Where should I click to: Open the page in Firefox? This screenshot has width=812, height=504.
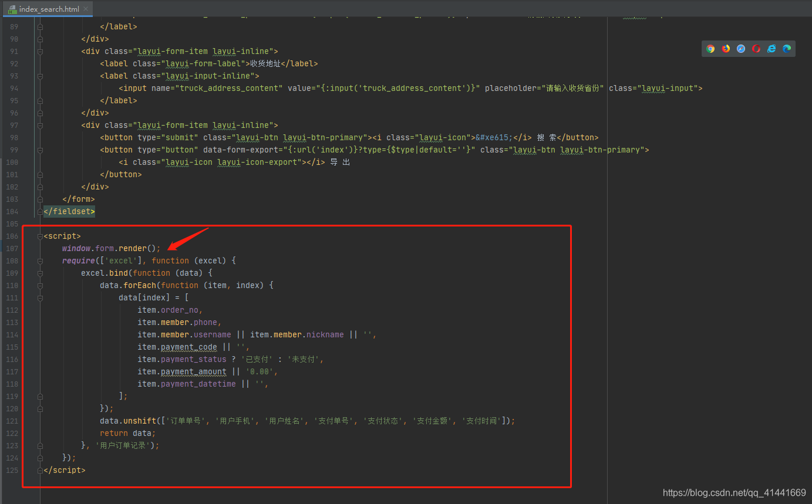[726, 49]
